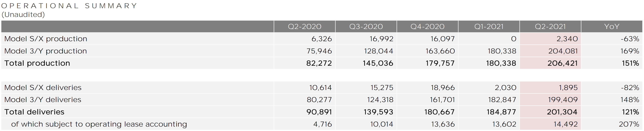644x131 pixels.
Task: Click the Model S/X deliveries row label
Action: coord(43,88)
